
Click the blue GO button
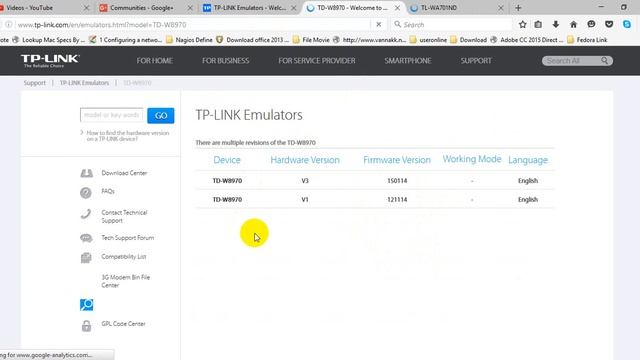point(161,116)
